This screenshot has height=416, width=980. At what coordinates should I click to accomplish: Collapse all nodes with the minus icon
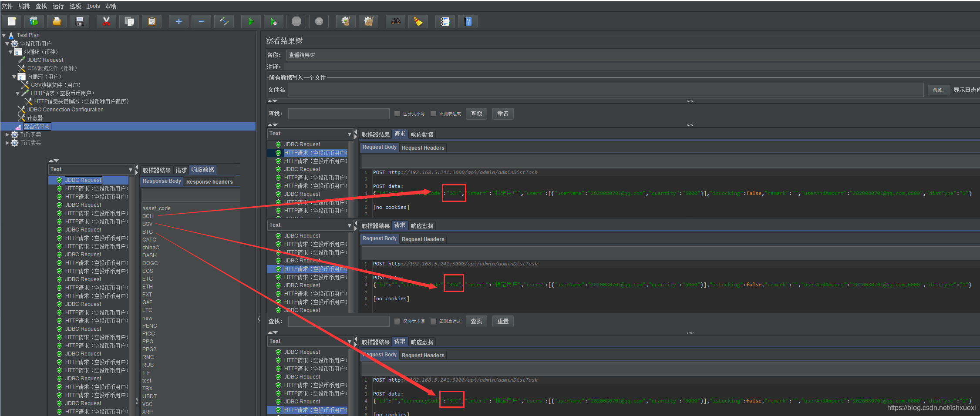tap(201, 21)
